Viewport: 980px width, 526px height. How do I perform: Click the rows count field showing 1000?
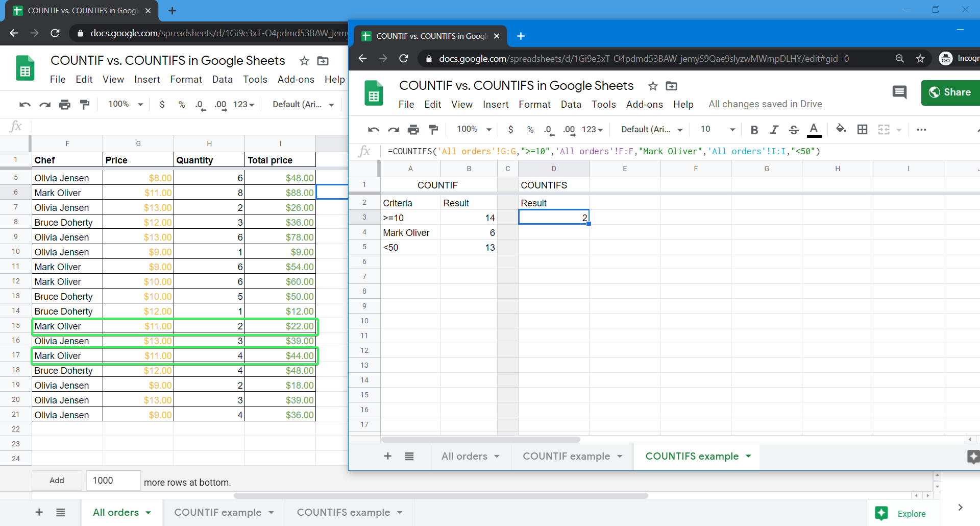[113, 481]
